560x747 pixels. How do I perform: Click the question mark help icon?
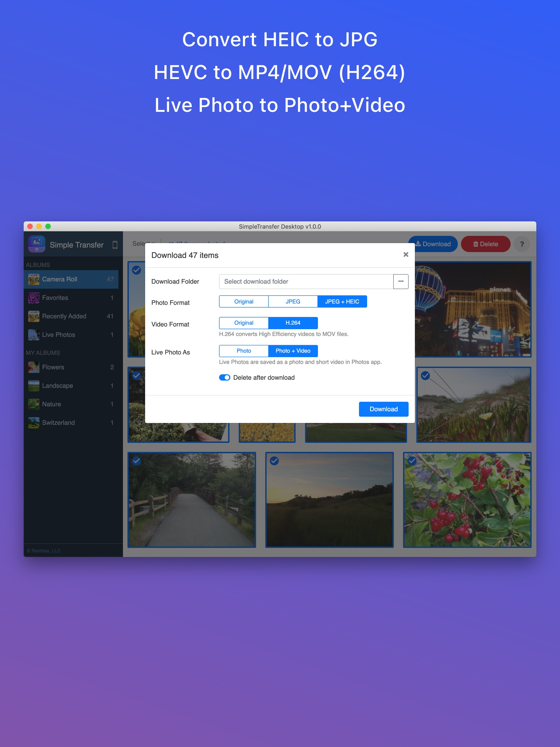pyautogui.click(x=521, y=244)
